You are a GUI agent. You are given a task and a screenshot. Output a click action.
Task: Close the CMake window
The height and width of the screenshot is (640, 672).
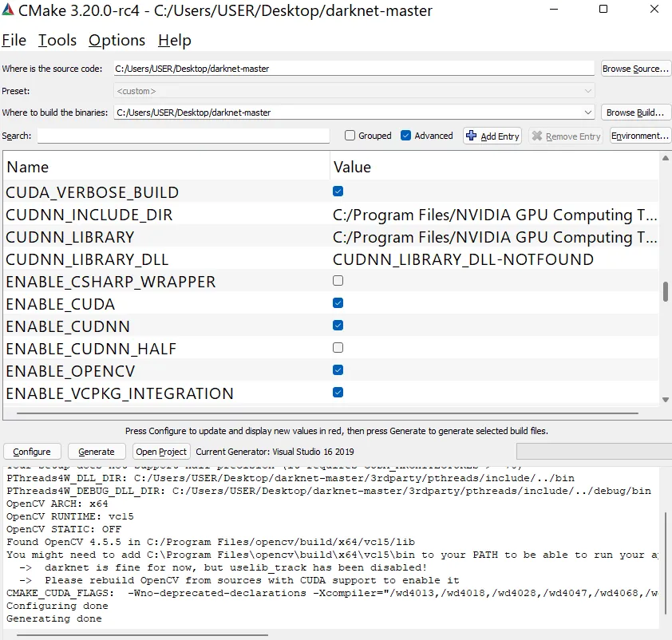(654, 9)
